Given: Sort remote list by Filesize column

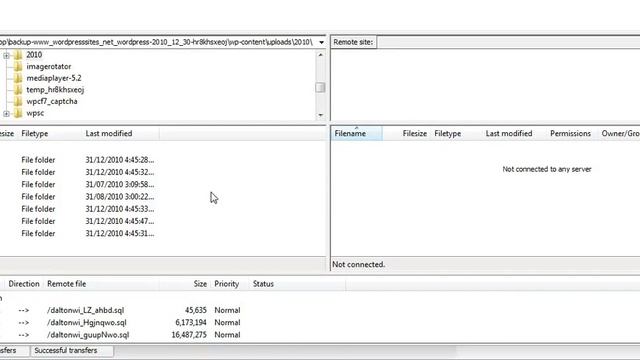Looking at the screenshot, I should (406, 133).
